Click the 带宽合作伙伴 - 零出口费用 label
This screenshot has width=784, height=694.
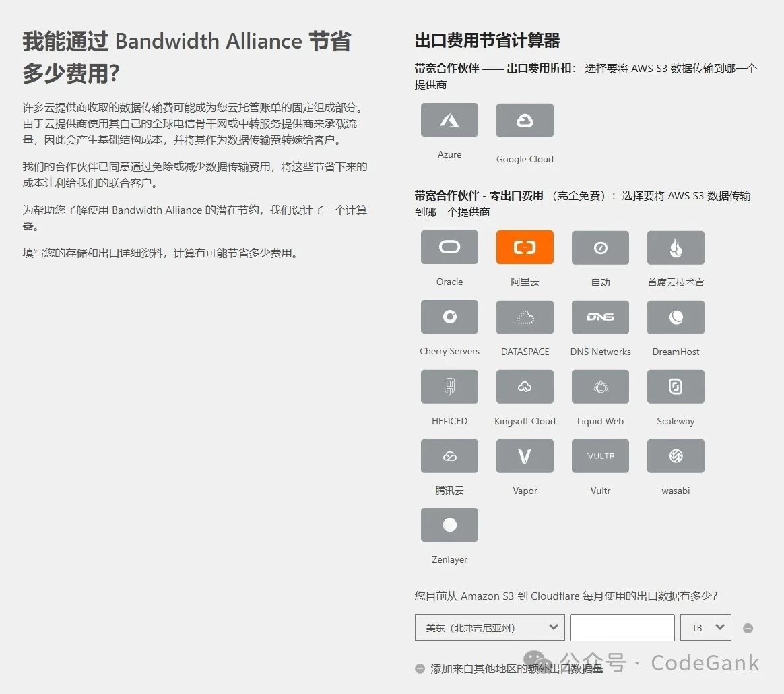tap(479, 195)
